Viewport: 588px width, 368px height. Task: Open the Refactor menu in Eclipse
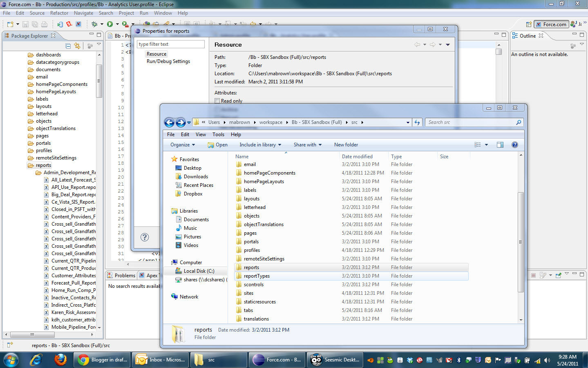click(59, 13)
